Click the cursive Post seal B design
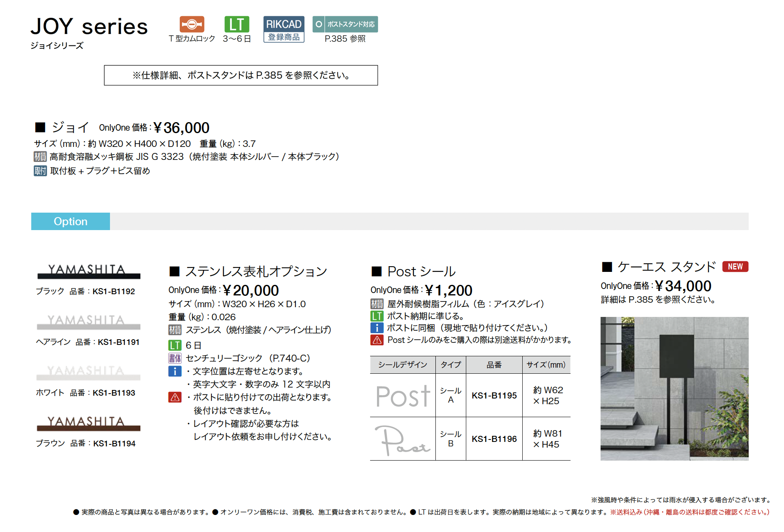 pos(403,439)
